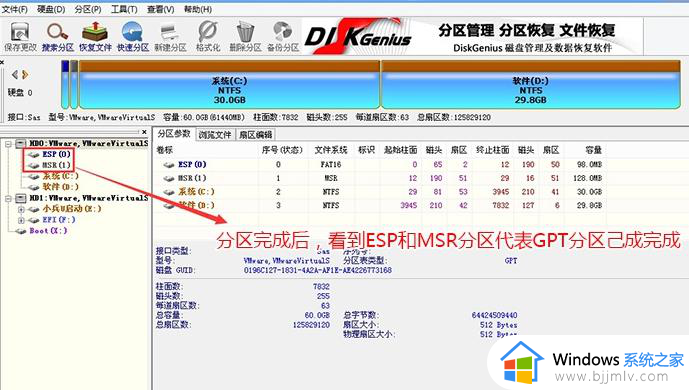Expand the 小兵U启动(E:) tree node
Image resolution: width=689 pixels, height=390 pixels.
(21, 209)
